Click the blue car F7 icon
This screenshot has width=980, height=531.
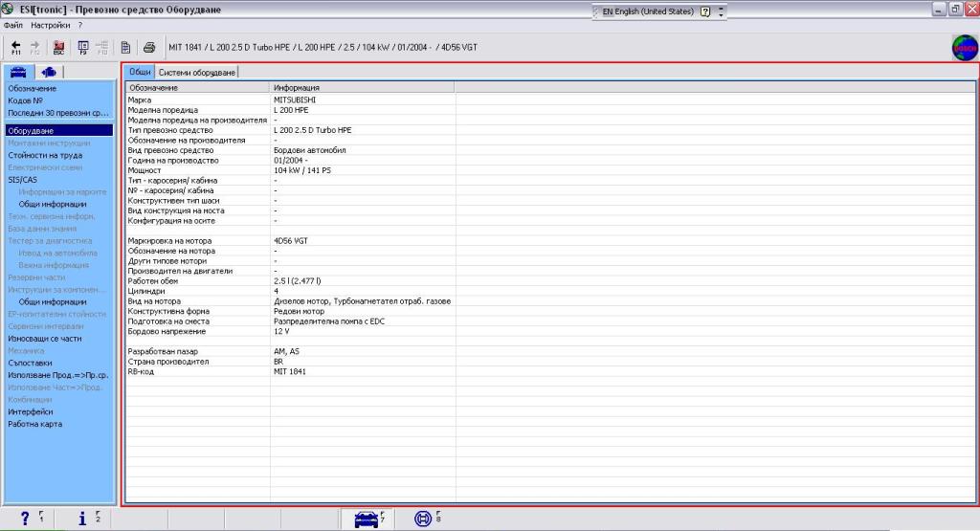tap(367, 519)
